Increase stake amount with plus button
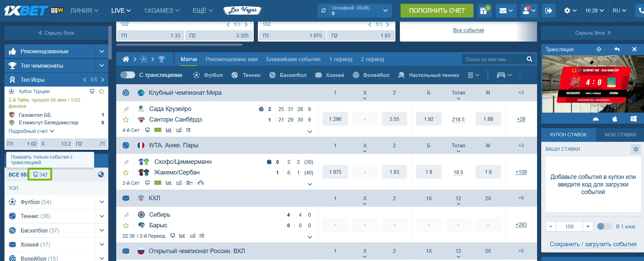Viewport: 644px width, 261px height. (588, 226)
